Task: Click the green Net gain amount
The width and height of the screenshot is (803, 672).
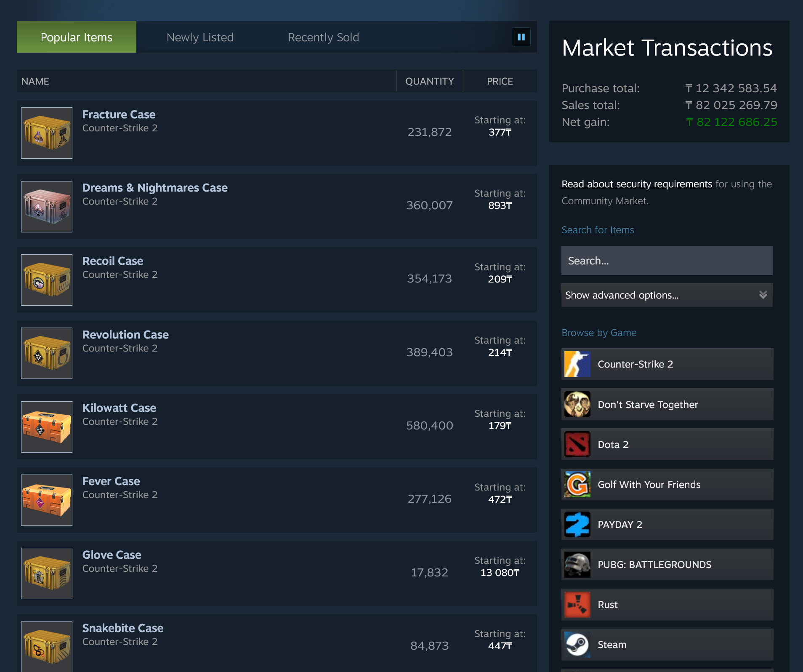Action: pyautogui.click(x=731, y=122)
